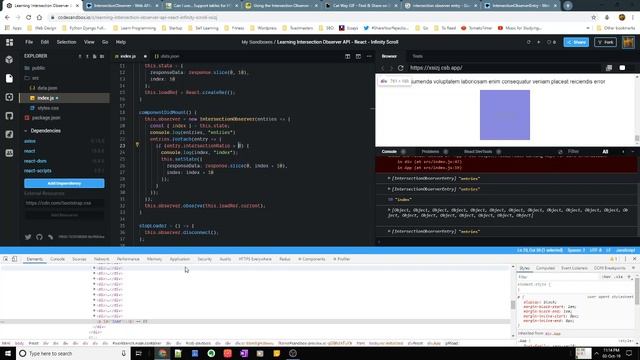
Task: Open the Edit menu
Action: click(x=44, y=42)
